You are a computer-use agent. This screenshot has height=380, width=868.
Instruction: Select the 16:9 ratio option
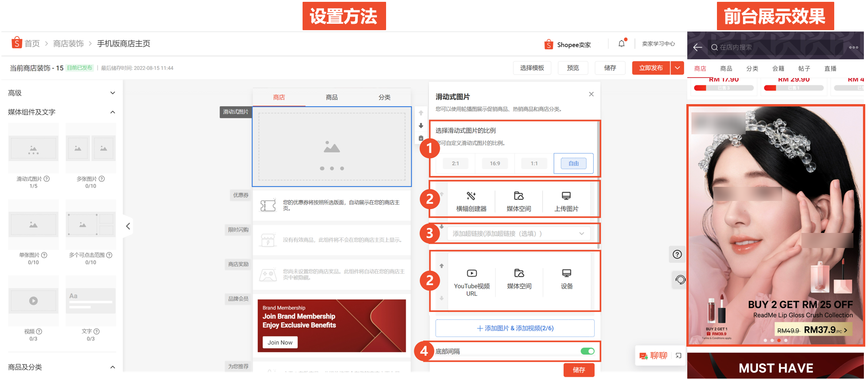pyautogui.click(x=495, y=164)
